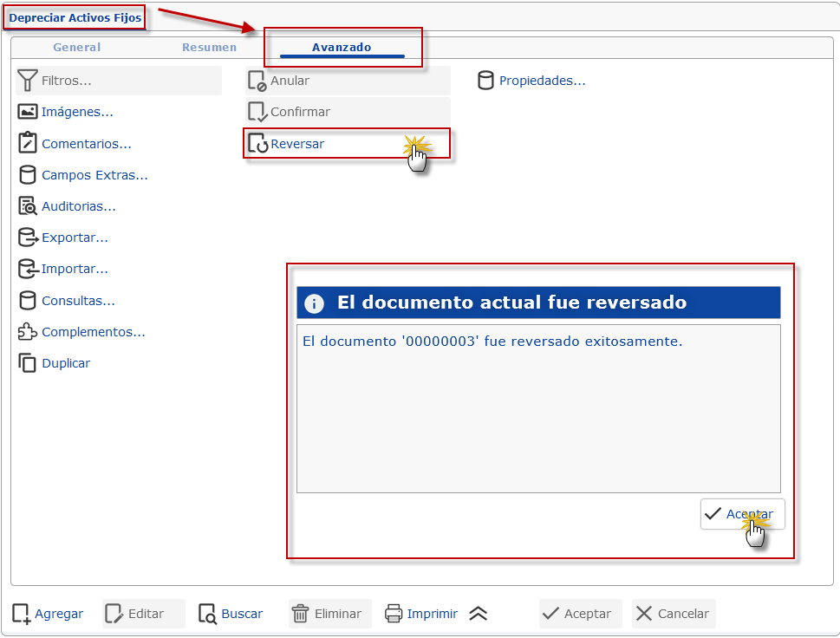
Task: Select the Avanzado tab
Action: click(x=342, y=47)
